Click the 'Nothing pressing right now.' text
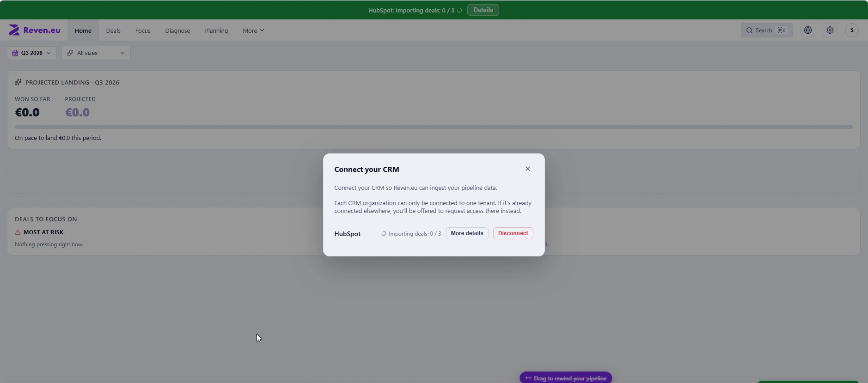The width and height of the screenshot is (868, 383). pyautogui.click(x=49, y=244)
